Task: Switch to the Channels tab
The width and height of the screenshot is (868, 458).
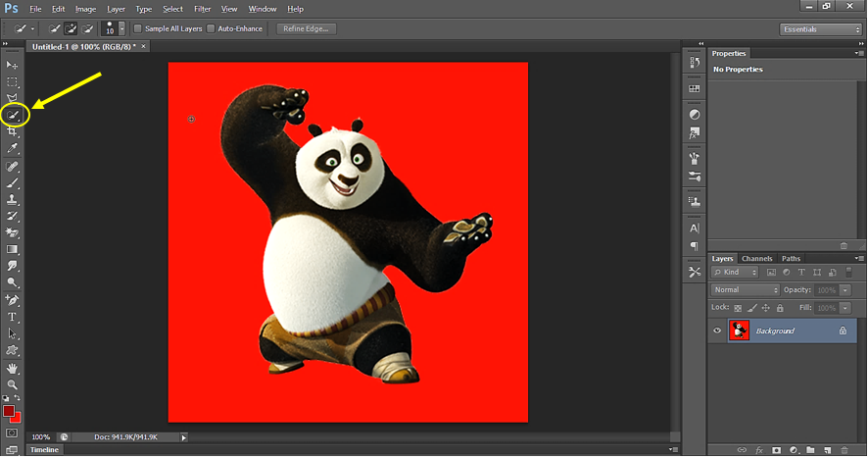Action: 756,258
